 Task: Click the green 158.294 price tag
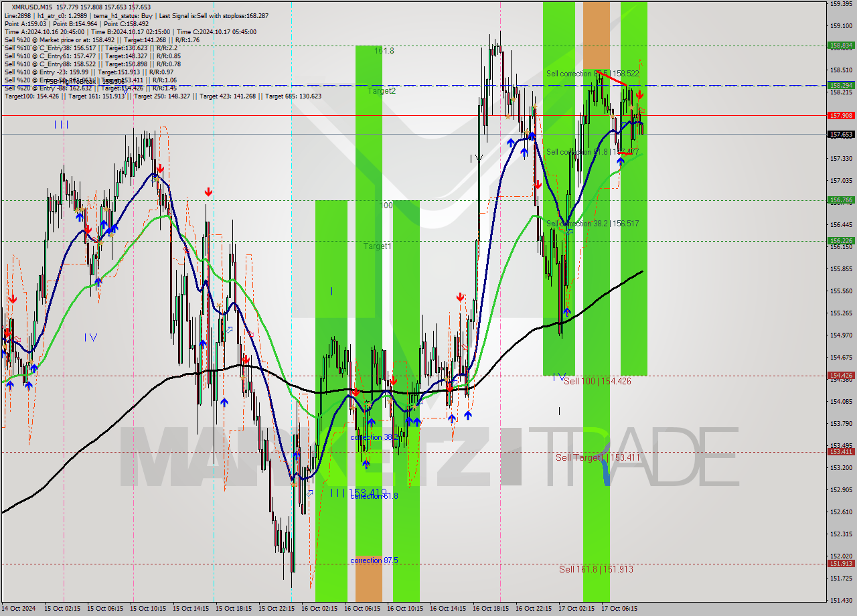click(841, 85)
